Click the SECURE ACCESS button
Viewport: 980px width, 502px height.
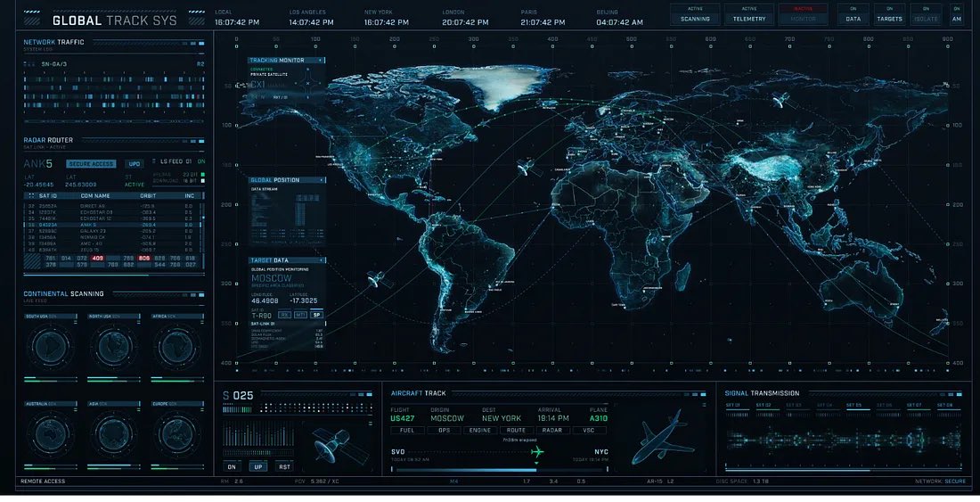point(91,164)
